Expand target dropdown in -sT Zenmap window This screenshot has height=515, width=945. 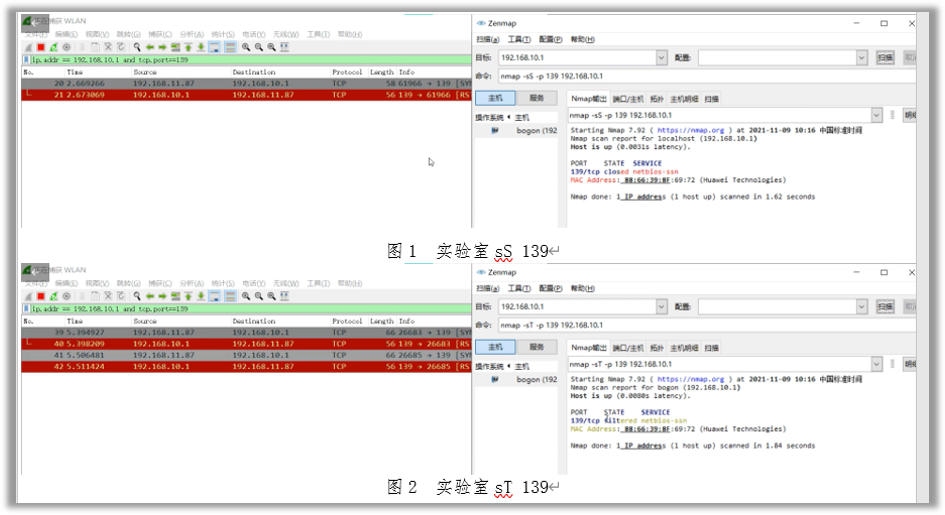pyautogui.click(x=661, y=307)
